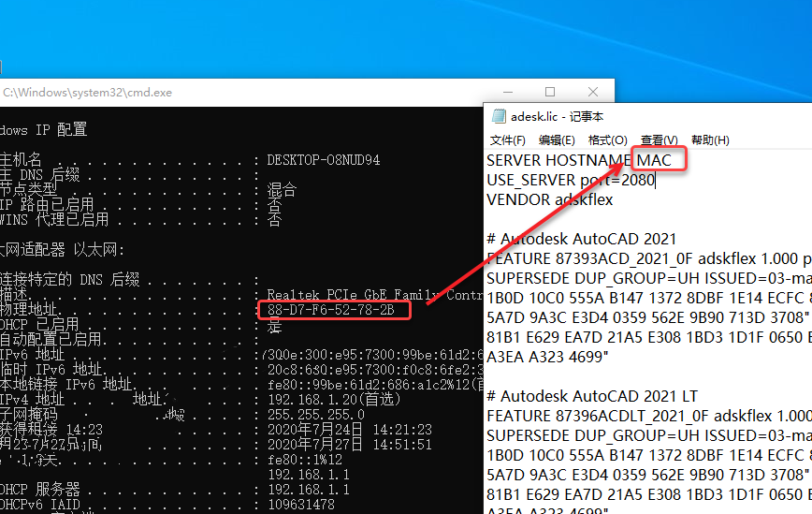812x514 pixels.
Task: Close the cmd.exe window
Action: (593, 93)
